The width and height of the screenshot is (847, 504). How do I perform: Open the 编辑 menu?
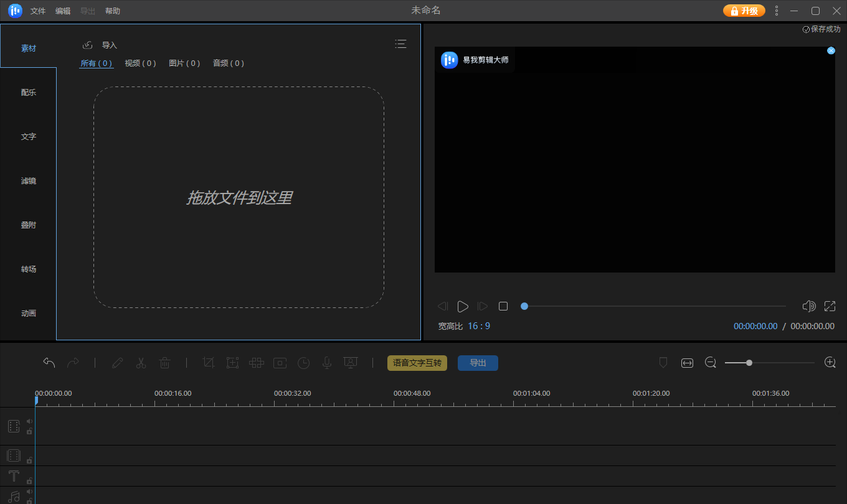tap(63, 11)
